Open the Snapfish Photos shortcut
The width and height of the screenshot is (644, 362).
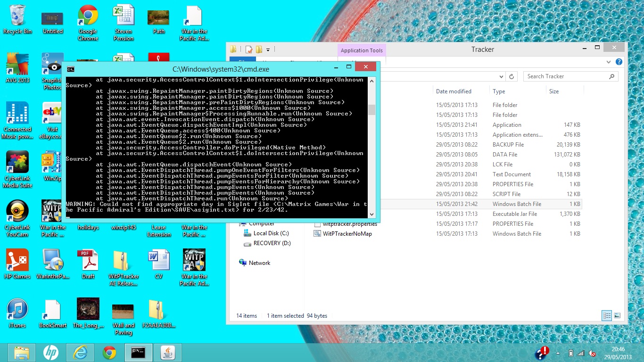(52, 72)
